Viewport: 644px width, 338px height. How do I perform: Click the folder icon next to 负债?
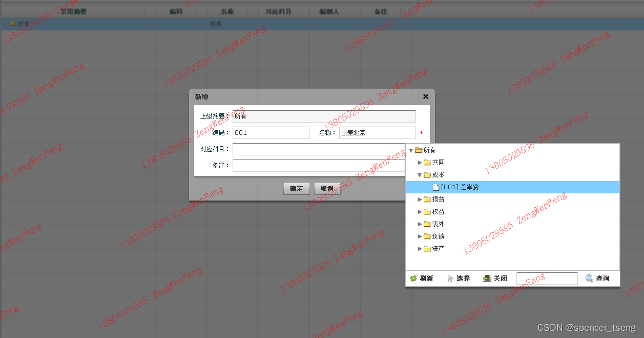[427, 236]
